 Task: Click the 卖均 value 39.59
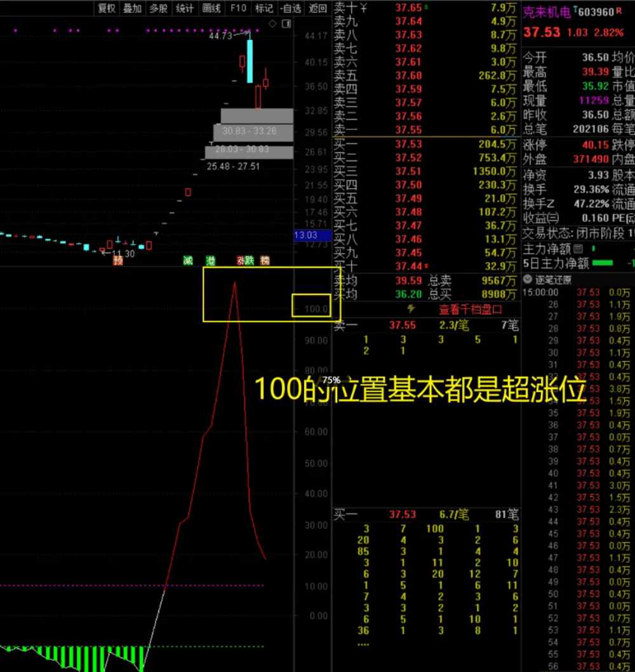point(408,280)
